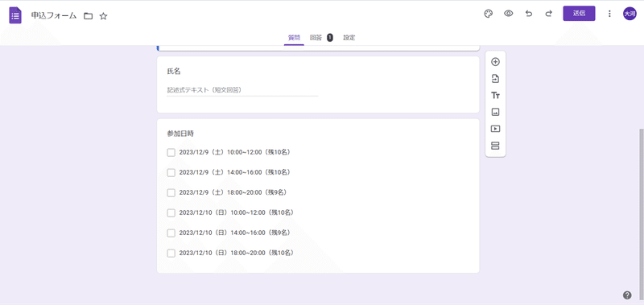The height and width of the screenshot is (305, 644).
Task: Check 2023/12/10（日）14:00~16:00 option
Action: pyautogui.click(x=171, y=233)
